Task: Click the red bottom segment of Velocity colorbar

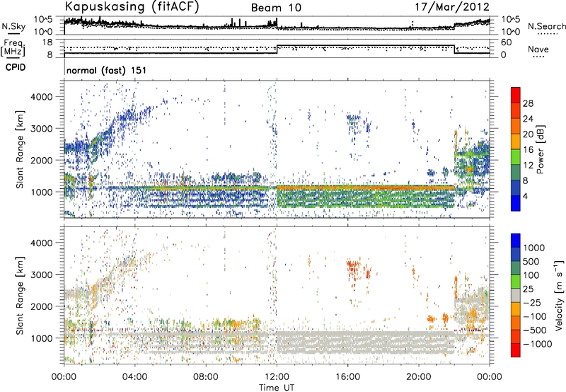Action: pyautogui.click(x=516, y=350)
